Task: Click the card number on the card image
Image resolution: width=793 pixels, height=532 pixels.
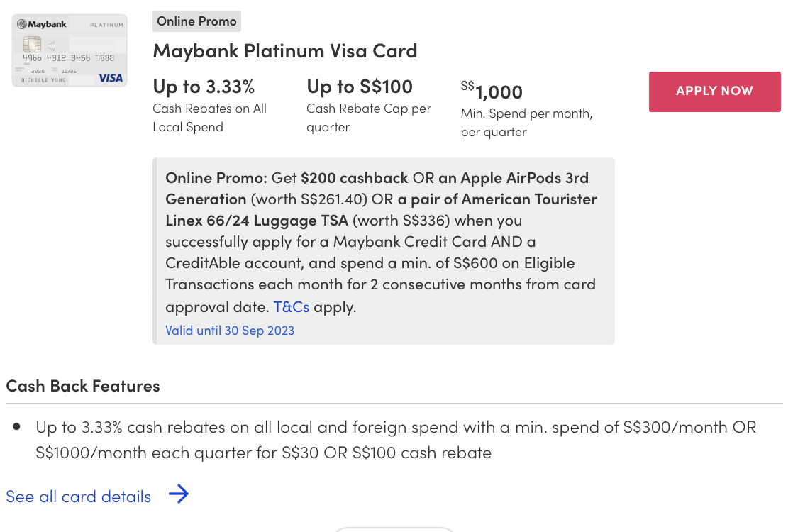Action: click(x=68, y=58)
